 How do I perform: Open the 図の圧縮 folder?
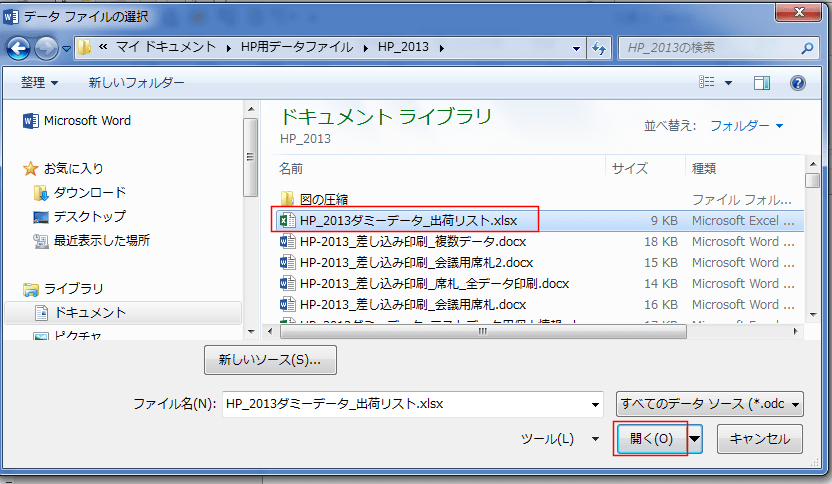point(323,199)
